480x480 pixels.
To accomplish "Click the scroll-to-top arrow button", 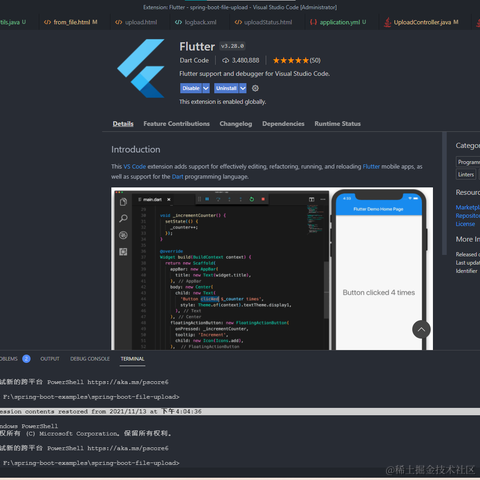I will (x=421, y=329).
